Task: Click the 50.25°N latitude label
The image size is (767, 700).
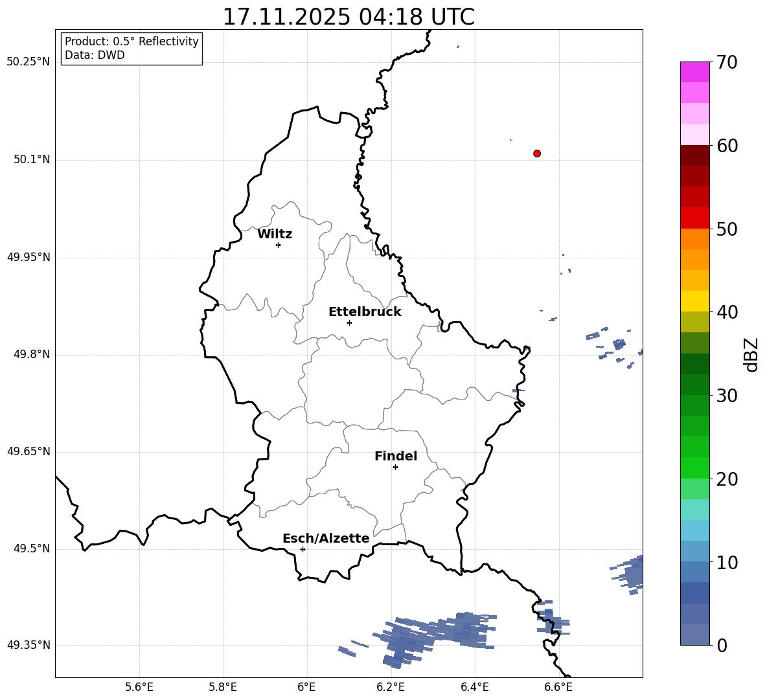Action: [x=28, y=62]
